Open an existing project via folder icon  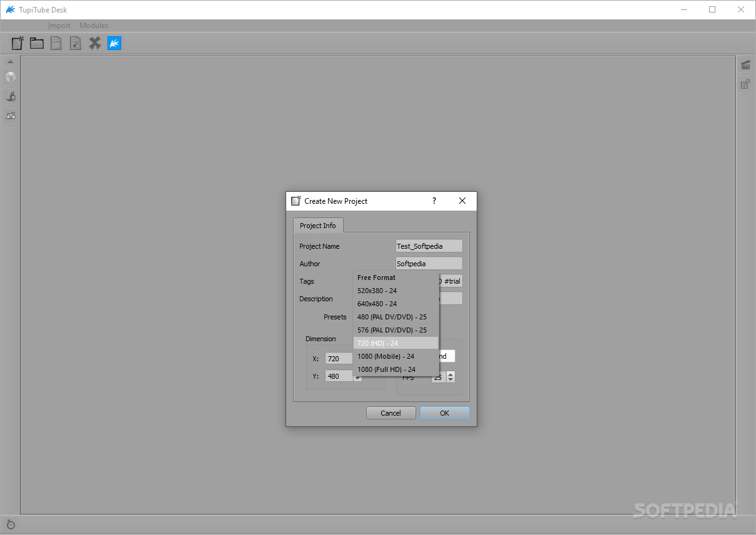tap(36, 42)
